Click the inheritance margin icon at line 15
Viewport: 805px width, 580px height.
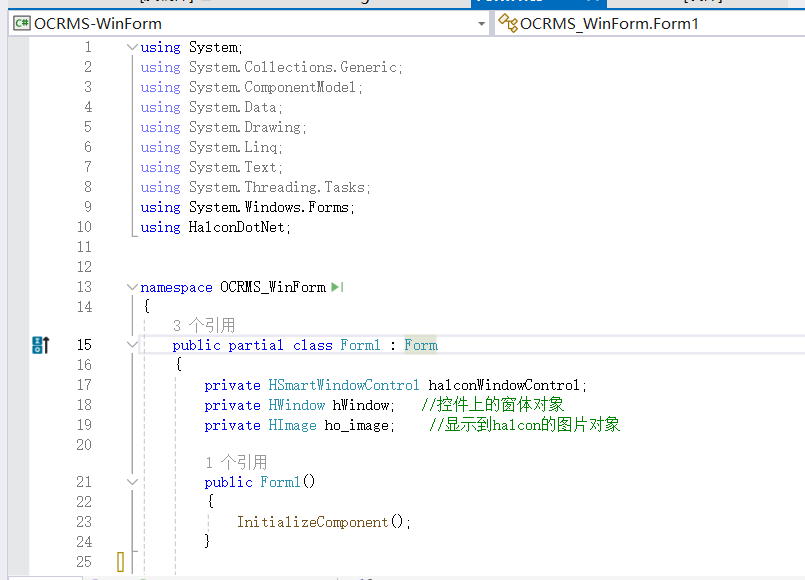(40, 345)
